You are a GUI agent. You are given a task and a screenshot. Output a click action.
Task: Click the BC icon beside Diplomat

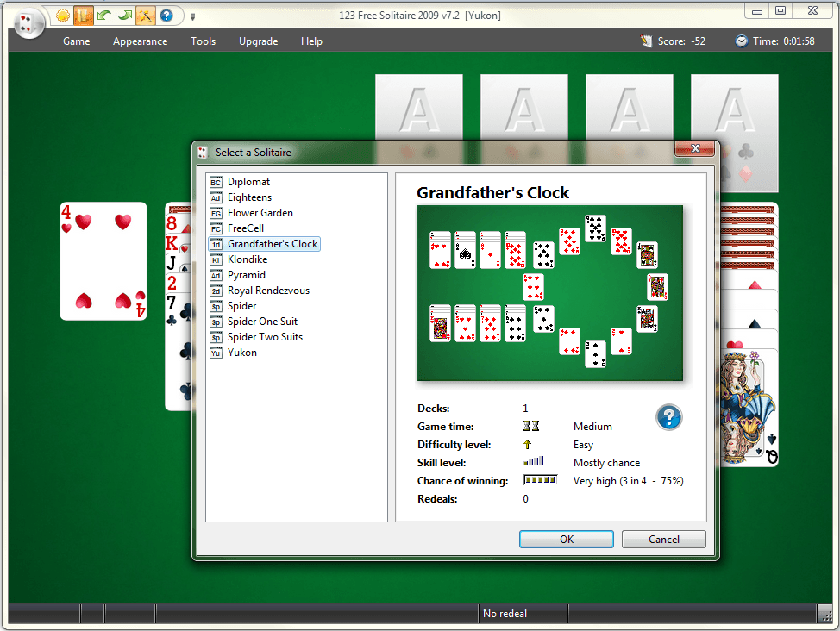[x=216, y=183]
